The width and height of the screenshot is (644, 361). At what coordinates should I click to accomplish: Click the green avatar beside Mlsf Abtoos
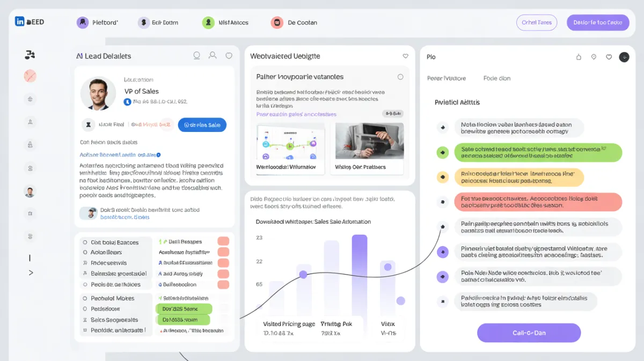(x=208, y=23)
